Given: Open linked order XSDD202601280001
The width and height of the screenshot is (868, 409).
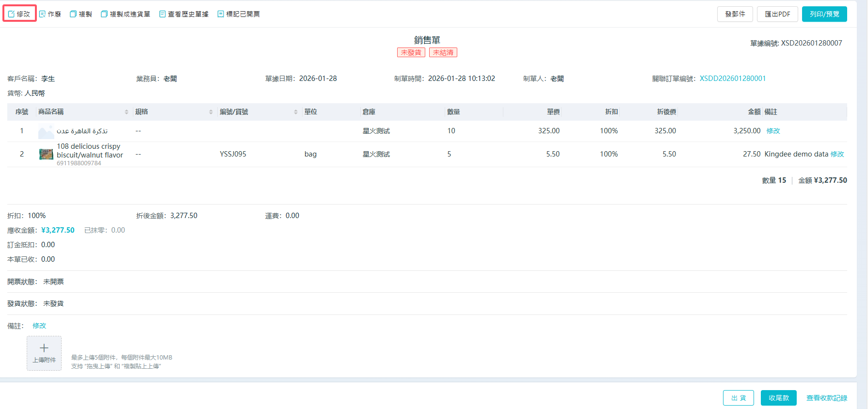Looking at the screenshot, I should [x=732, y=79].
